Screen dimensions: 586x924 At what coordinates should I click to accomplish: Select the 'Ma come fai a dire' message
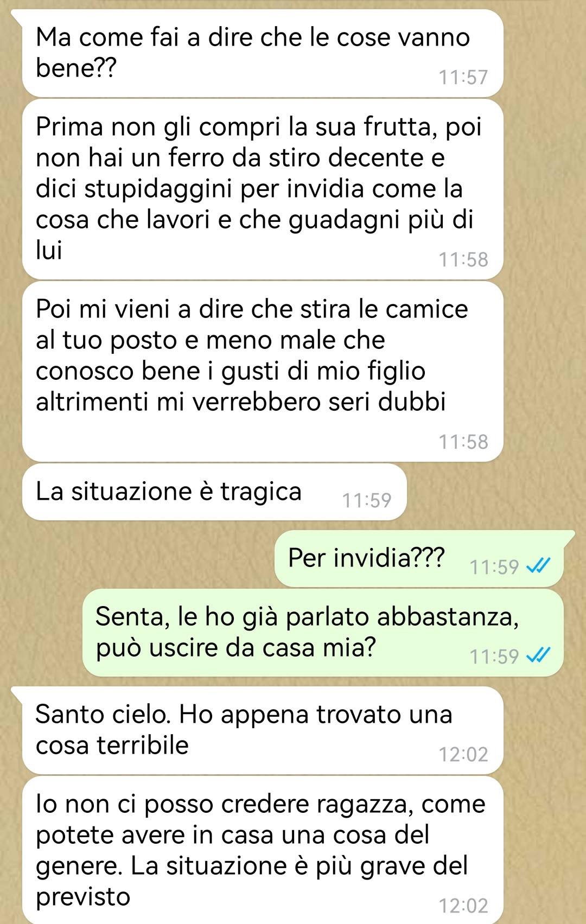tap(263, 53)
